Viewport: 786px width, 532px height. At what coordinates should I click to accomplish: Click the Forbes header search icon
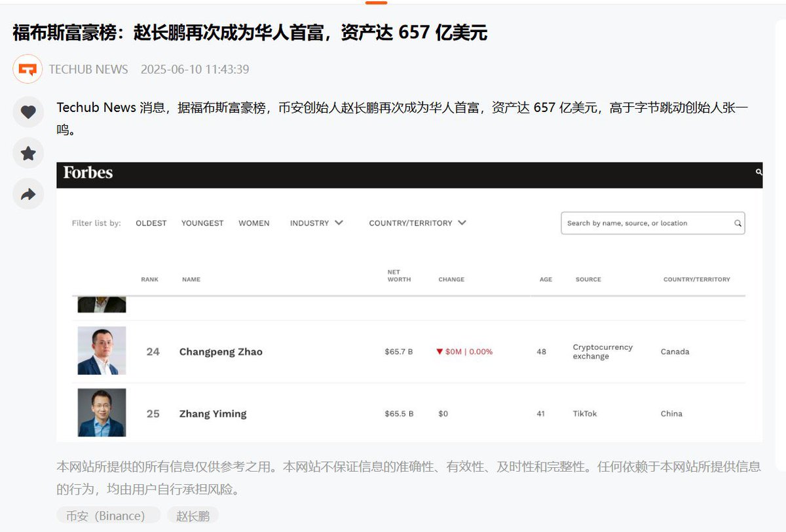pyautogui.click(x=758, y=172)
